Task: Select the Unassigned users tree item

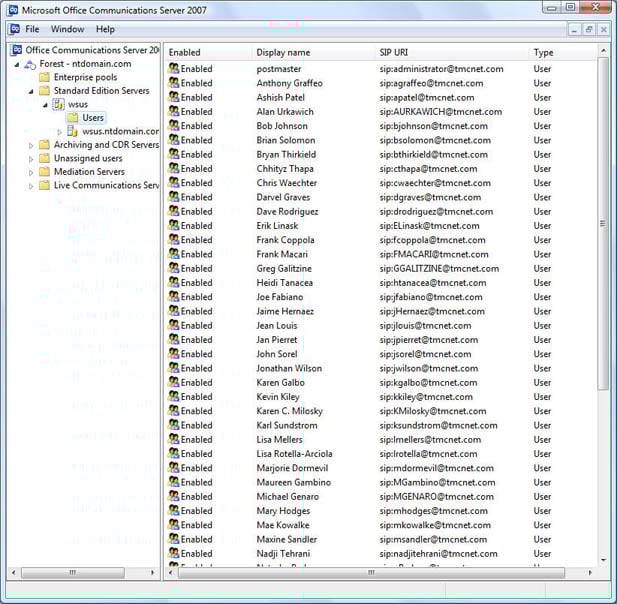Action: [88, 158]
